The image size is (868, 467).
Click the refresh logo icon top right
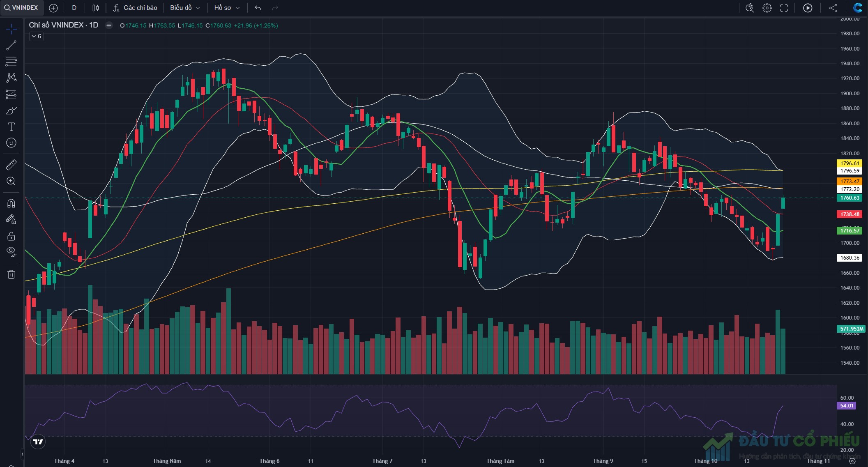[858, 8]
